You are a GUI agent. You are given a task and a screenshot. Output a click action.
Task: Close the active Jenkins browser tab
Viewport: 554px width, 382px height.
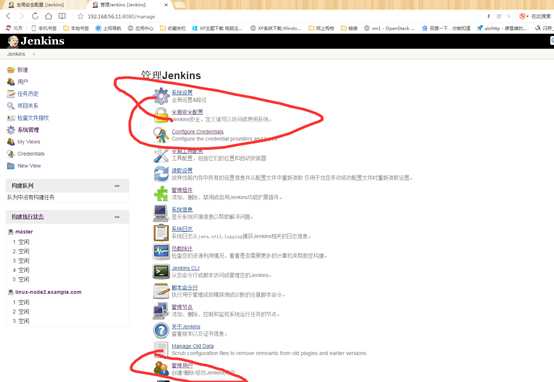[x=166, y=5]
